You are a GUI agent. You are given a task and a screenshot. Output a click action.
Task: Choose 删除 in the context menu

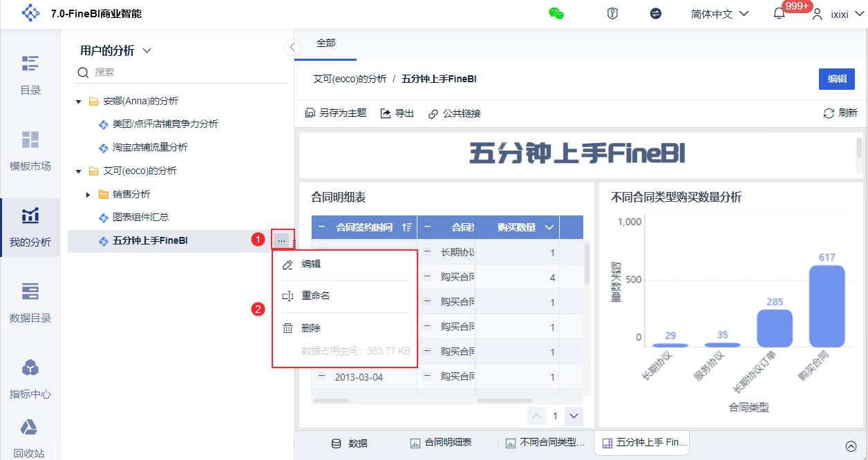345,329
